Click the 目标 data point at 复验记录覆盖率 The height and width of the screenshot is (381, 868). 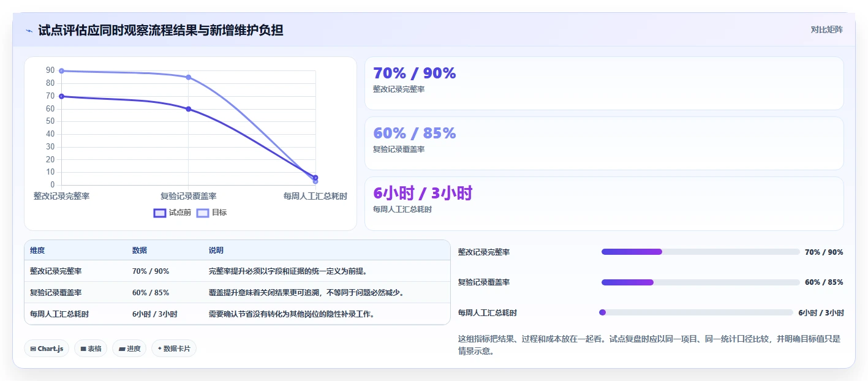(189, 77)
